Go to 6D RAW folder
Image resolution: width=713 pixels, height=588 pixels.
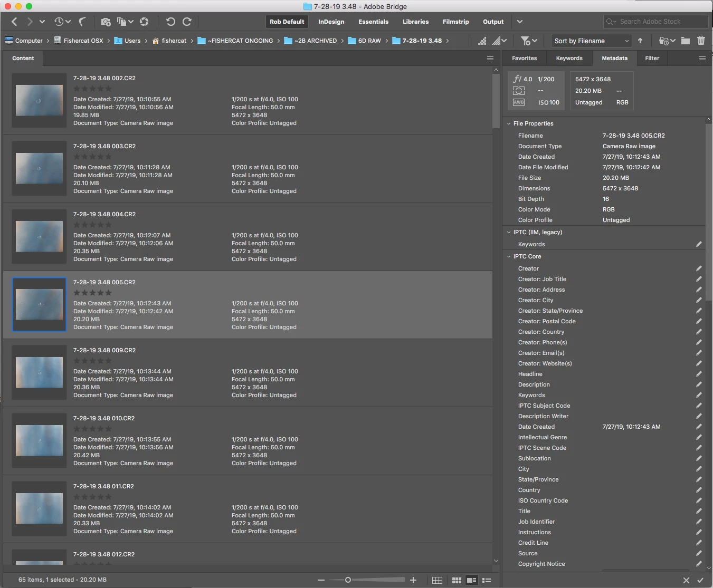pyautogui.click(x=364, y=41)
